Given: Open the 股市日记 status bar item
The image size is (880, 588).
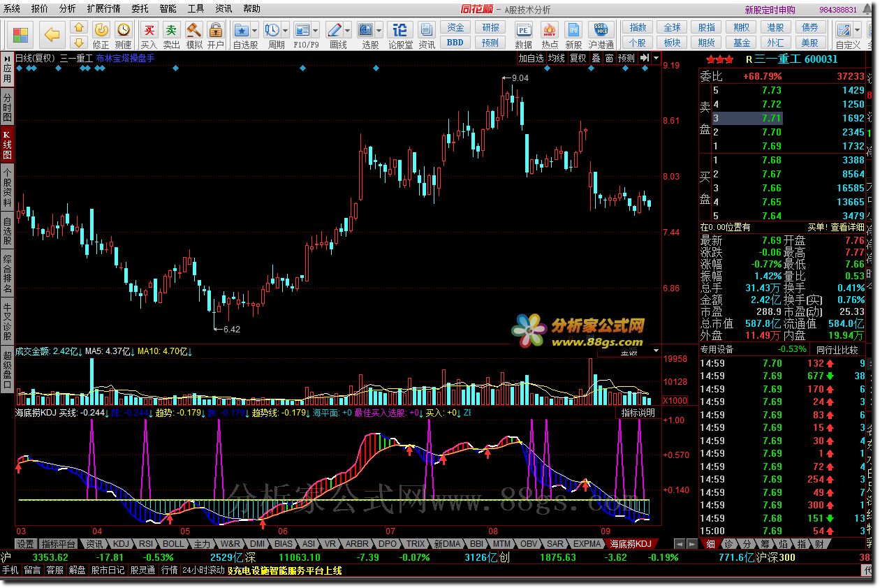Looking at the screenshot, I should click(108, 570).
